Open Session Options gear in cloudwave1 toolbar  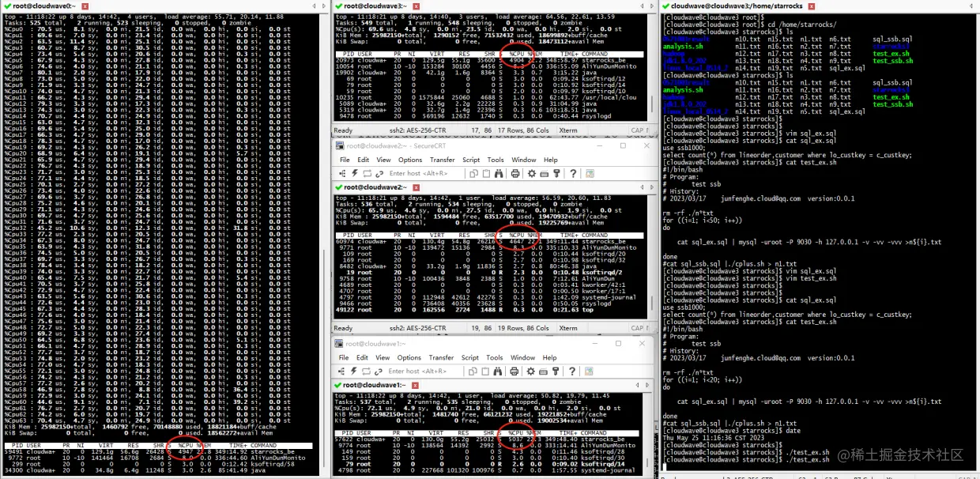531,371
